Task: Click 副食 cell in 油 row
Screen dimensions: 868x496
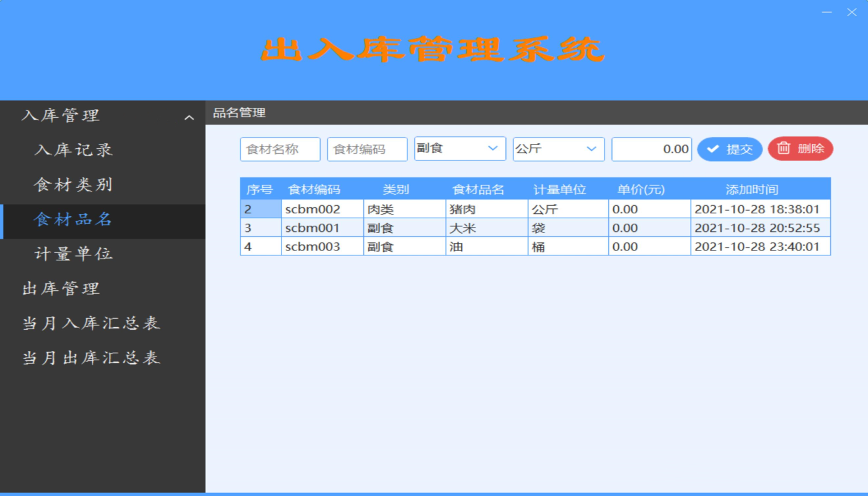Action: pyautogui.click(x=404, y=246)
